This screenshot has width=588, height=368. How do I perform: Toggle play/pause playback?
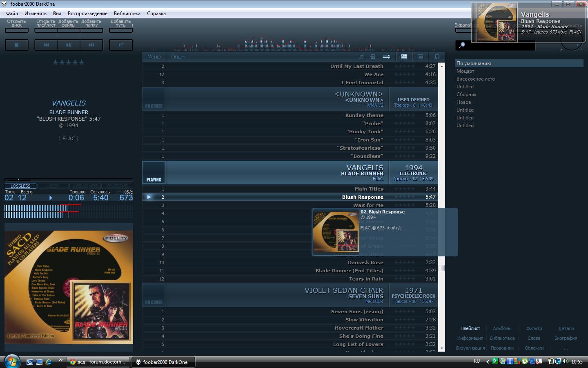(69, 45)
